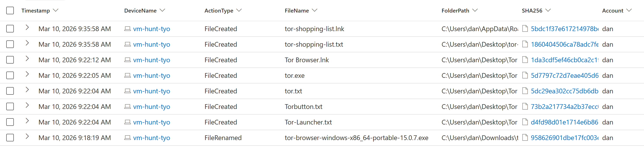Click the file icon beside hash d4fd98d01e1714e6b86

[525, 122]
